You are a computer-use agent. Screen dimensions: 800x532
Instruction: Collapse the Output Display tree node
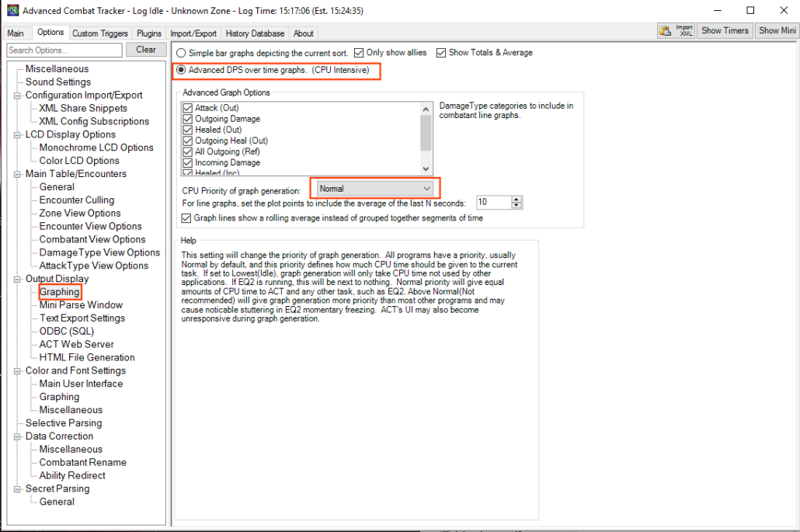click(18, 279)
